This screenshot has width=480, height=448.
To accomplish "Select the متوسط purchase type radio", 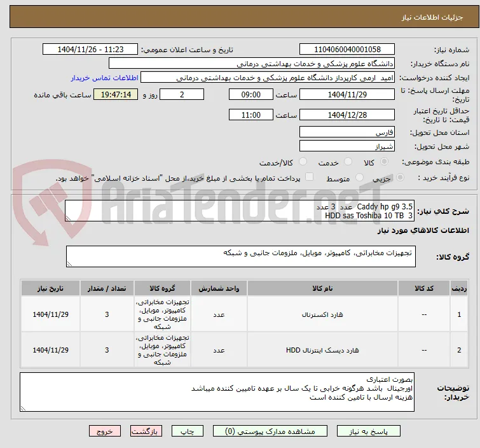I will pos(359,177).
